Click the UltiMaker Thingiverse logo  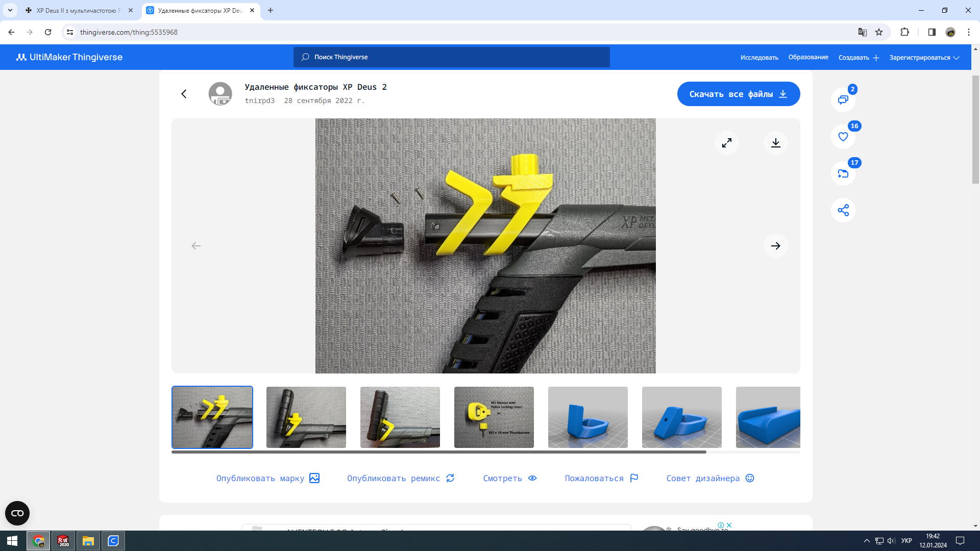69,57
